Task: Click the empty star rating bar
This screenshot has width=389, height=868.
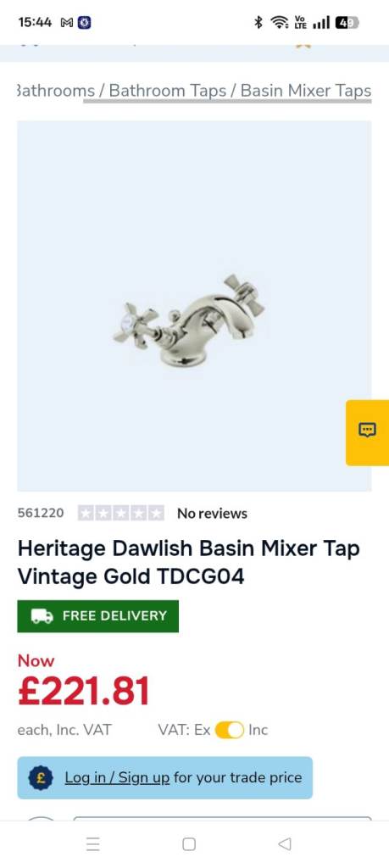Action: [120, 514]
